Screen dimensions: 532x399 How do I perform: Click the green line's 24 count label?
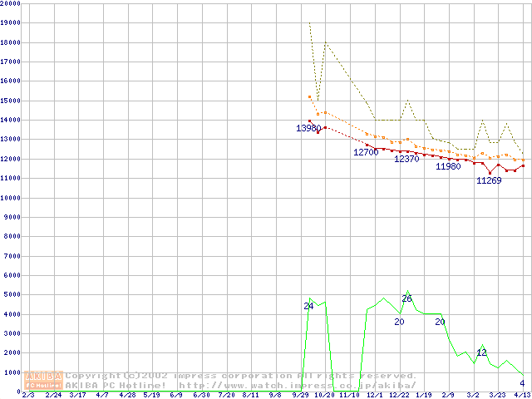pos(308,306)
